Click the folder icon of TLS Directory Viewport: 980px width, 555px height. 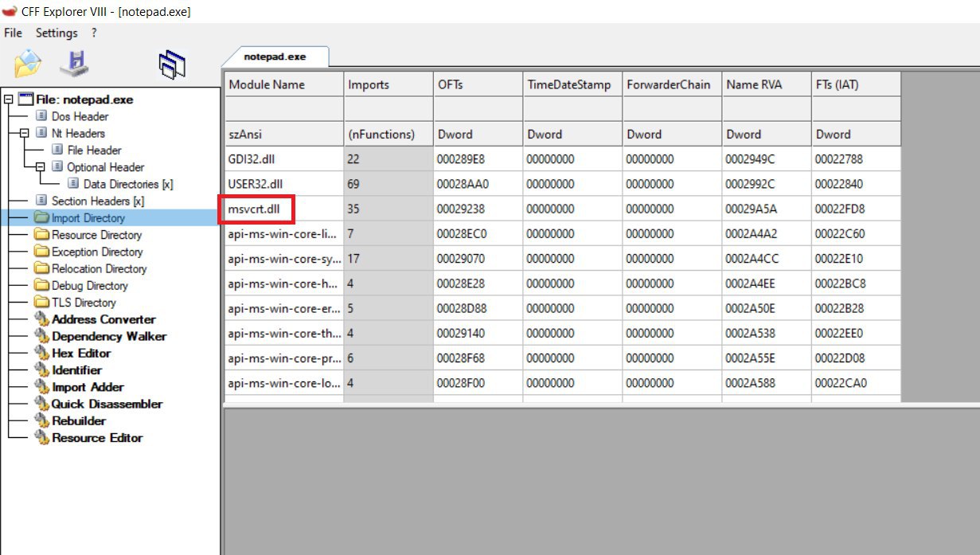coord(41,303)
